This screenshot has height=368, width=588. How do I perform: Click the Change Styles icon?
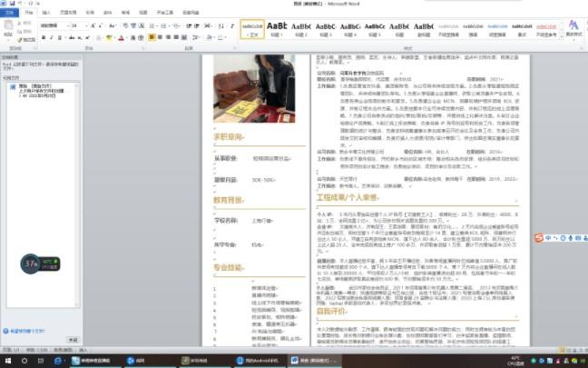[572, 32]
